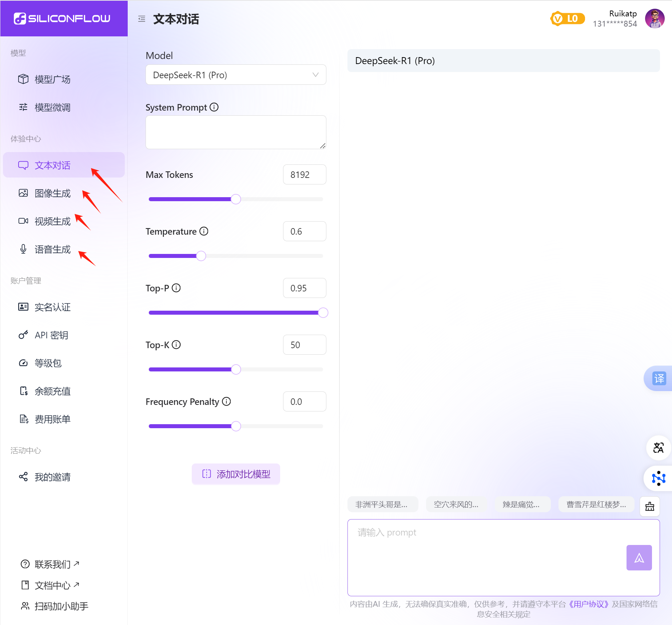
Task: Open the user avatar menu
Action: click(x=655, y=19)
